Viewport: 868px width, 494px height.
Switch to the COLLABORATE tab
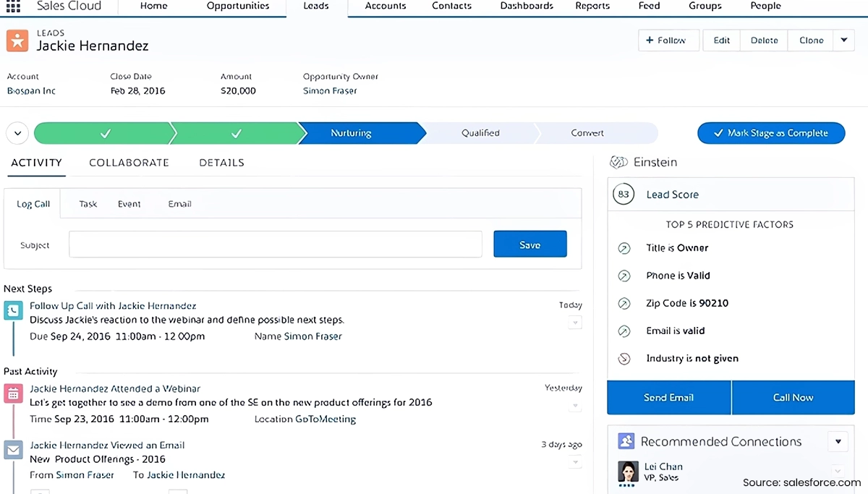129,163
